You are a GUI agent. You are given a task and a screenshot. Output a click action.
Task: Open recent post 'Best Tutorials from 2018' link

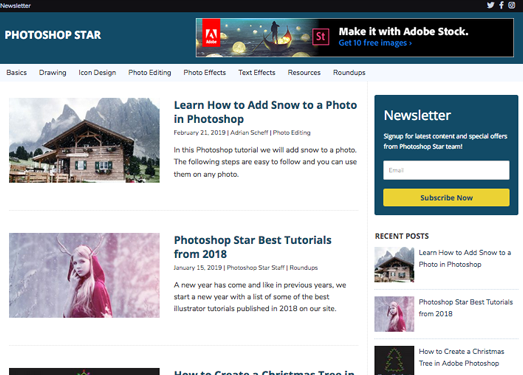pos(466,308)
